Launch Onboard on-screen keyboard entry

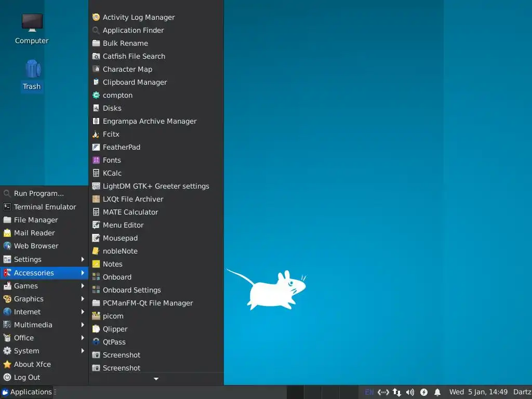pyautogui.click(x=156, y=277)
